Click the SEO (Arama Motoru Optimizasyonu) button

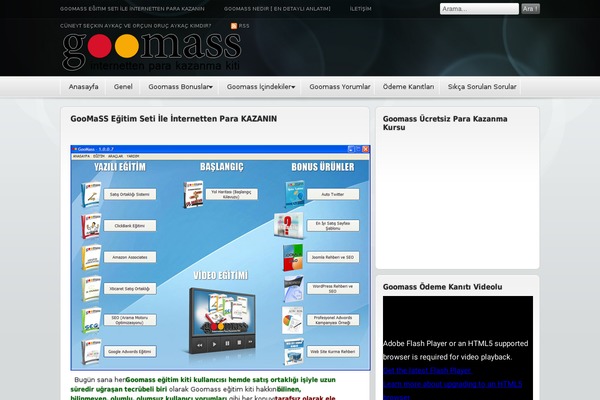pos(130,320)
